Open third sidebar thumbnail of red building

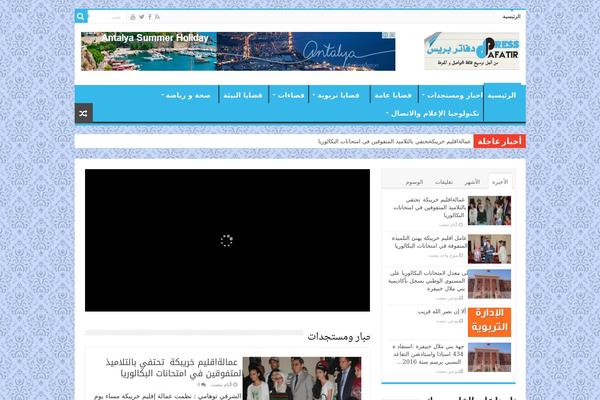(489, 284)
